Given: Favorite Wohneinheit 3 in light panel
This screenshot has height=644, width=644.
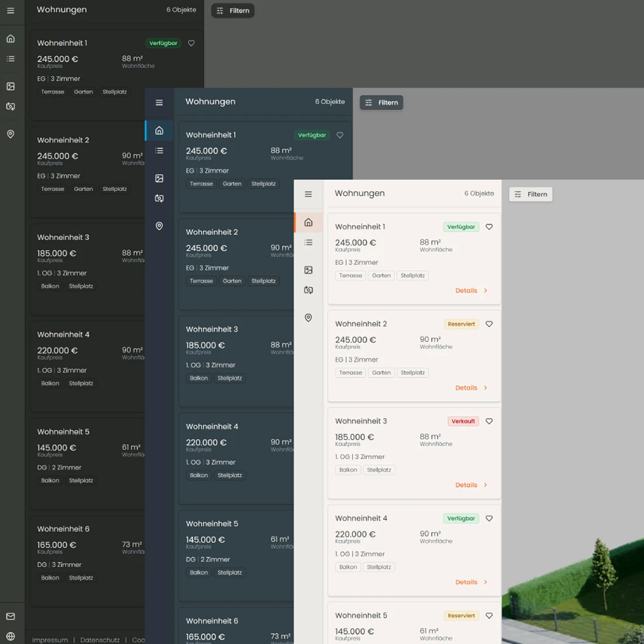Looking at the screenshot, I should [x=489, y=421].
